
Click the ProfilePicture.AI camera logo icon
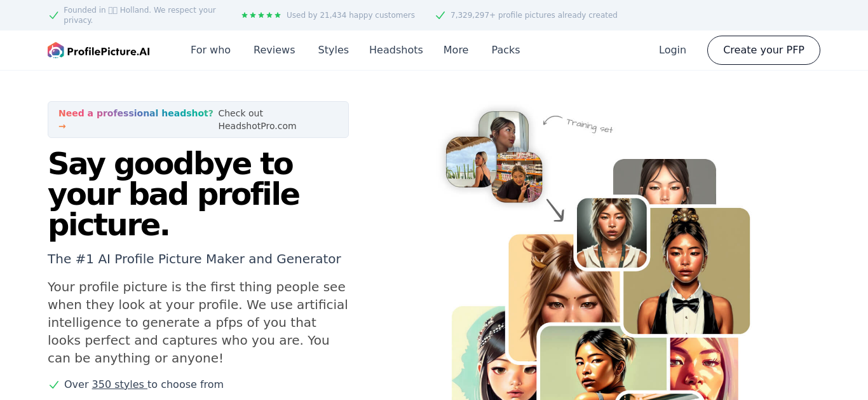[x=56, y=50]
